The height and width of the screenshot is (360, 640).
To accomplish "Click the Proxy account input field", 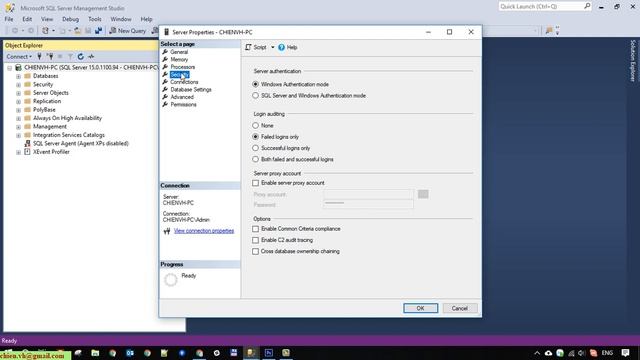I will 368,194.
